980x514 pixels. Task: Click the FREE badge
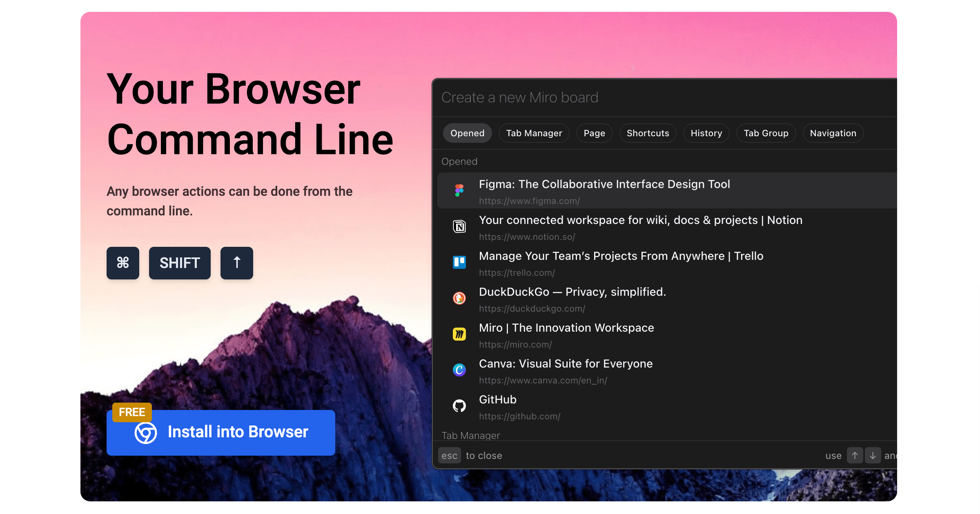131,412
